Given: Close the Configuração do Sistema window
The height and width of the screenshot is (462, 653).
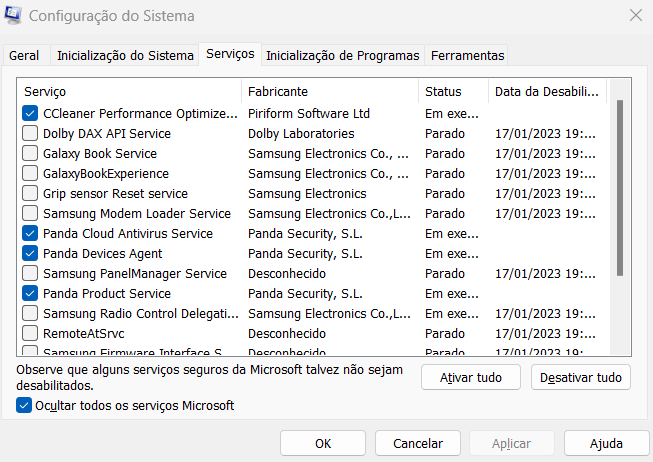Looking at the screenshot, I should coord(635,16).
